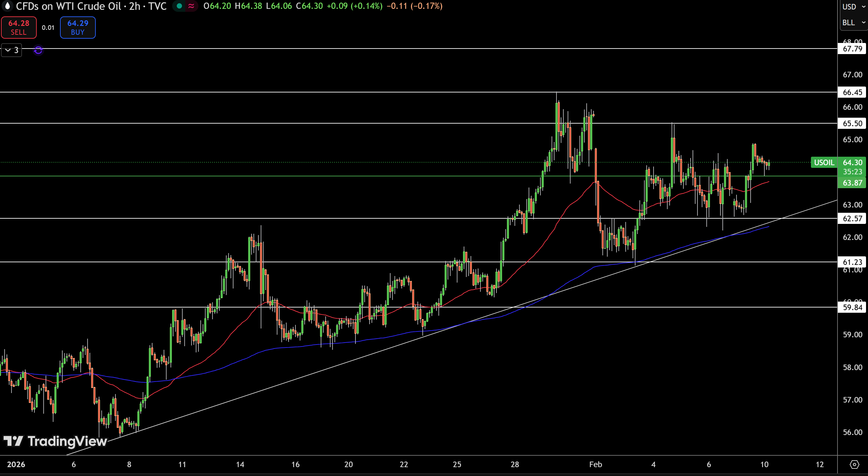Viewport: 868px width, 476px height.
Task: Click the 57.00 price axis label
Action: click(853, 400)
